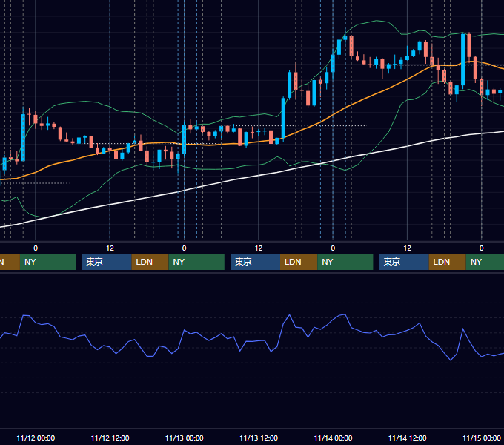Select the 東京 session block above 11/13 12:00
The image size is (504, 445).
255,262
